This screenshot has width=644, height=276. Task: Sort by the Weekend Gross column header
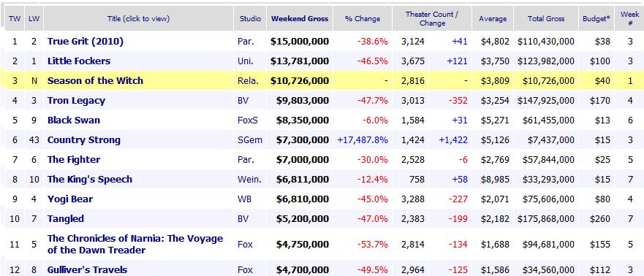pyautogui.click(x=300, y=18)
